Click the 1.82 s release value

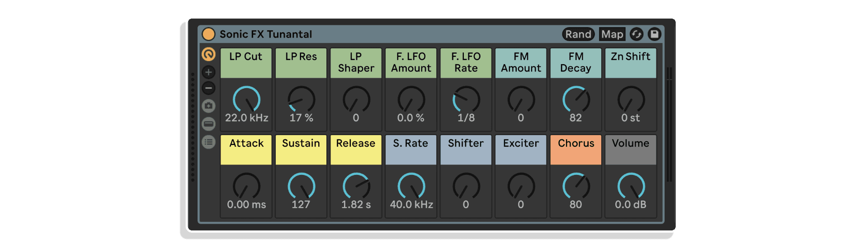pyautogui.click(x=356, y=205)
